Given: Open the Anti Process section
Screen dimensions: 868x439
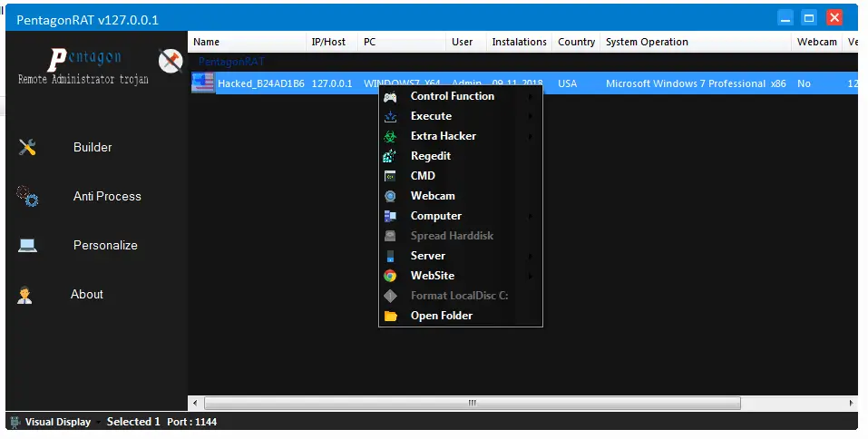Looking at the screenshot, I should [107, 196].
